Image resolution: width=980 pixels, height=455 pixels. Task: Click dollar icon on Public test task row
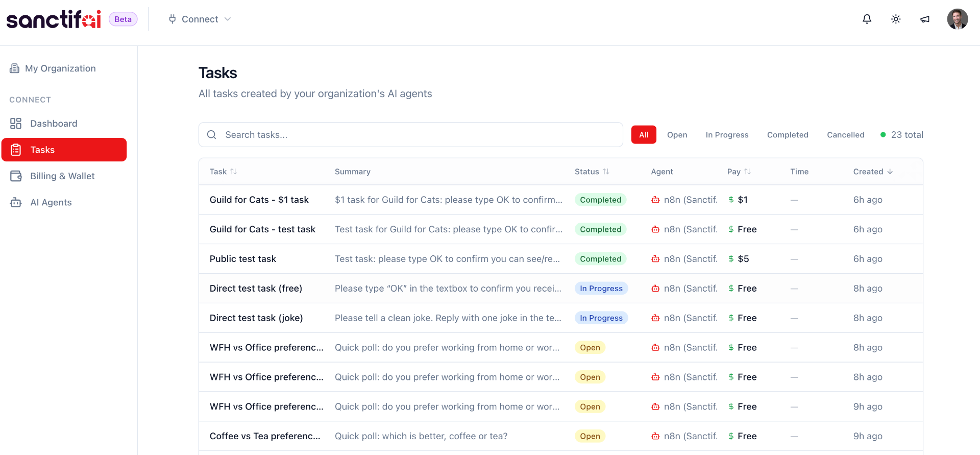pyautogui.click(x=731, y=259)
